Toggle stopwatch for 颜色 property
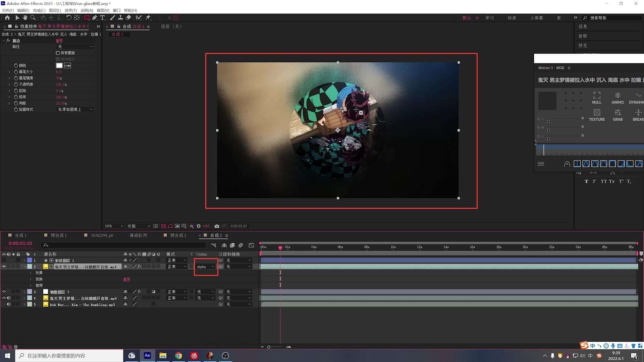The image size is (644, 362). tap(16, 66)
